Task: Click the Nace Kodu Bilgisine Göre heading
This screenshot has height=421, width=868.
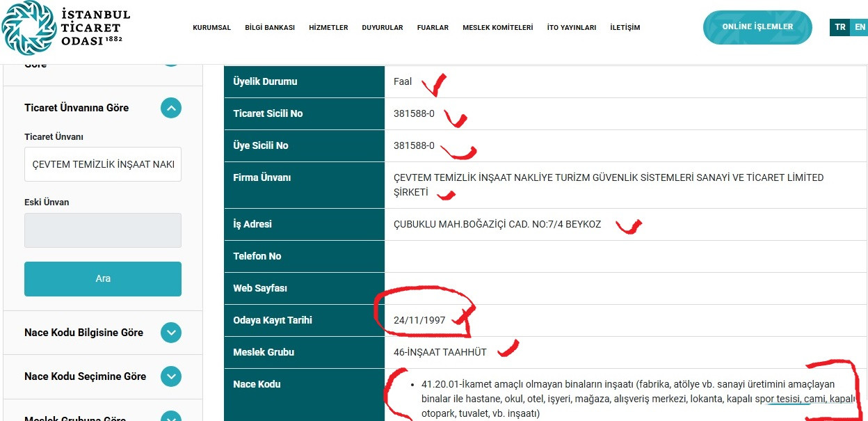Action: [x=83, y=333]
